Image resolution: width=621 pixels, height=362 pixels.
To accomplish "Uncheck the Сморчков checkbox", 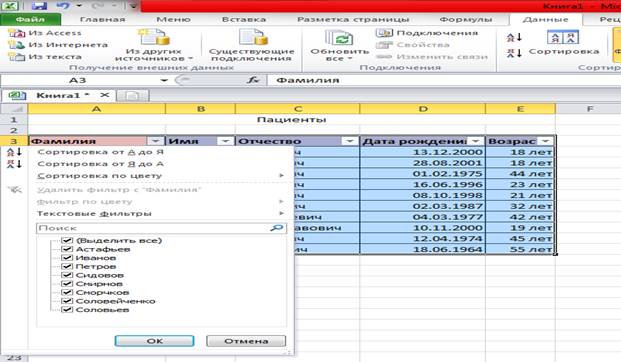I will point(67,293).
